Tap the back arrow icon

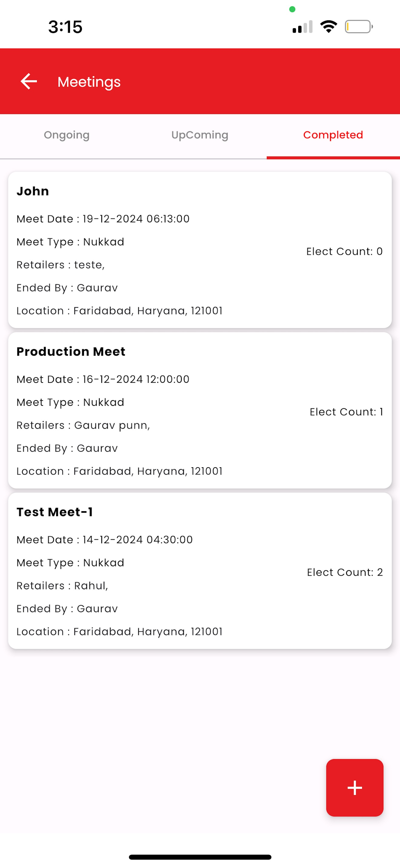point(29,81)
